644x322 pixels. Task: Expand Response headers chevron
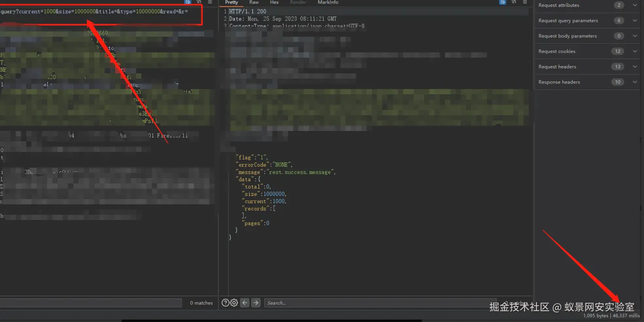click(635, 82)
